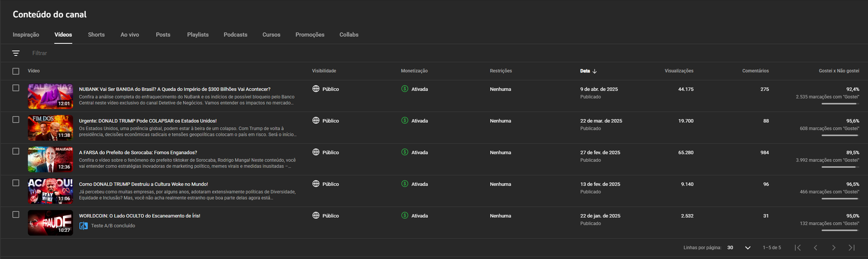Jump to first page arrow
This screenshot has height=259, width=868.
pos(797,248)
